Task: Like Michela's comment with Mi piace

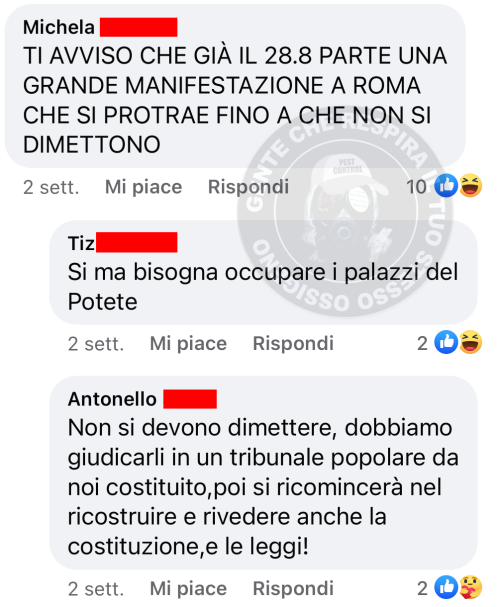Action: (144, 187)
